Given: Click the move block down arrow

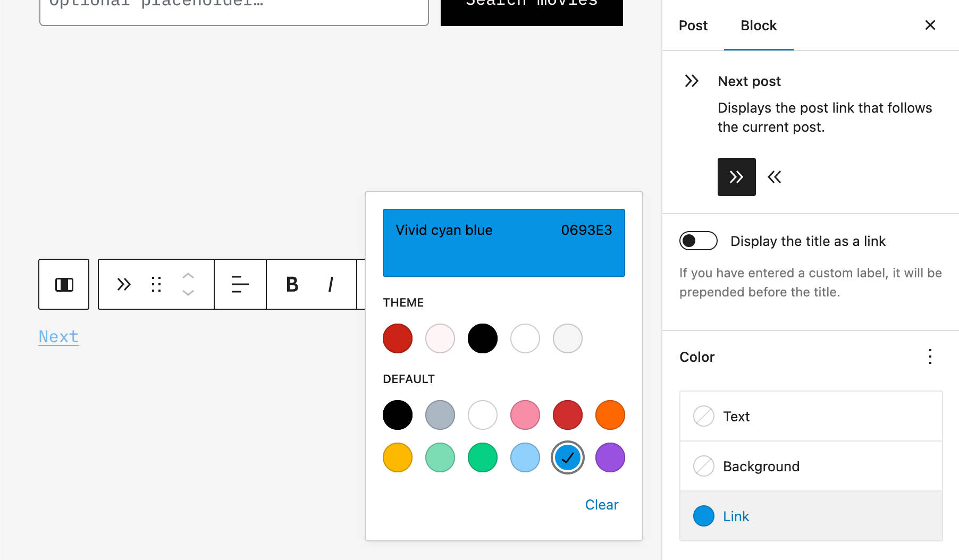Looking at the screenshot, I should pyautogui.click(x=188, y=292).
